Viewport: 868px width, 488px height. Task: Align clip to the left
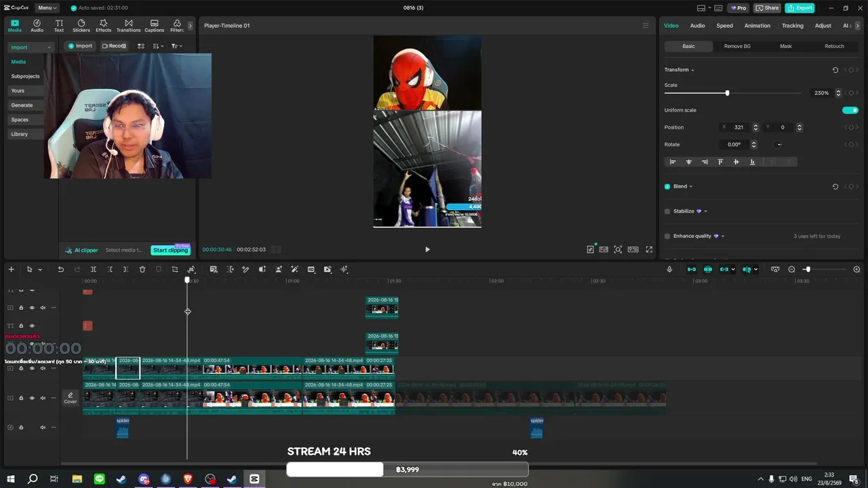coord(673,162)
